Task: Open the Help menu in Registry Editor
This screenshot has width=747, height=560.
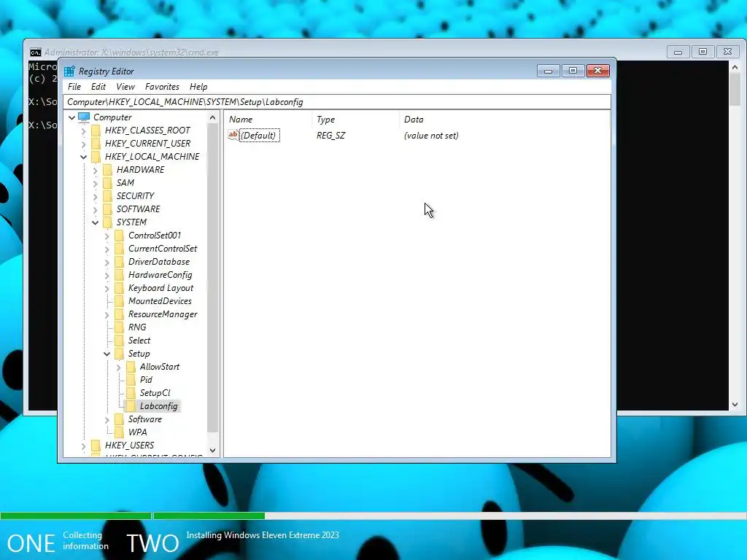Action: point(198,87)
